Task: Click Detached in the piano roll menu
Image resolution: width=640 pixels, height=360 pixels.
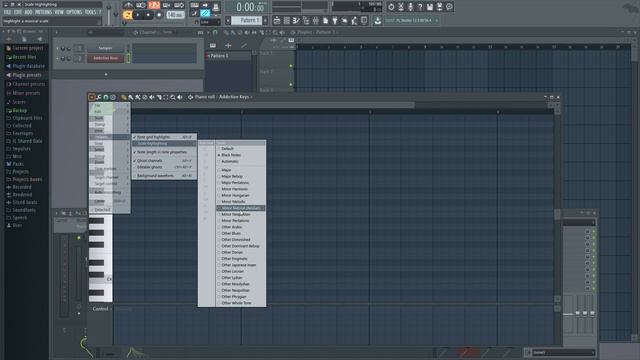Action: coord(109,210)
